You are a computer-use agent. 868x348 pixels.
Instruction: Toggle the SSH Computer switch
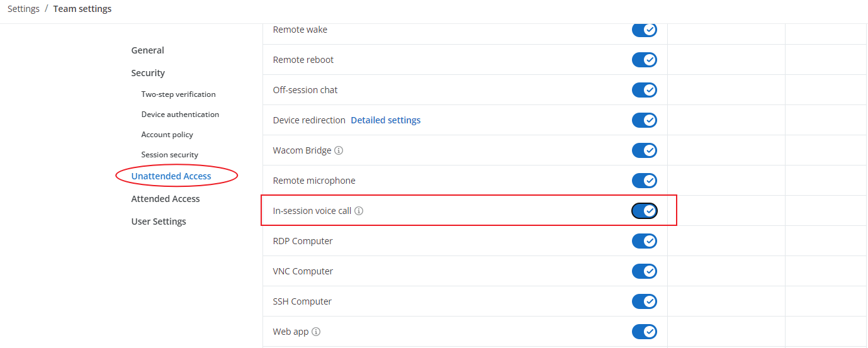[644, 301]
